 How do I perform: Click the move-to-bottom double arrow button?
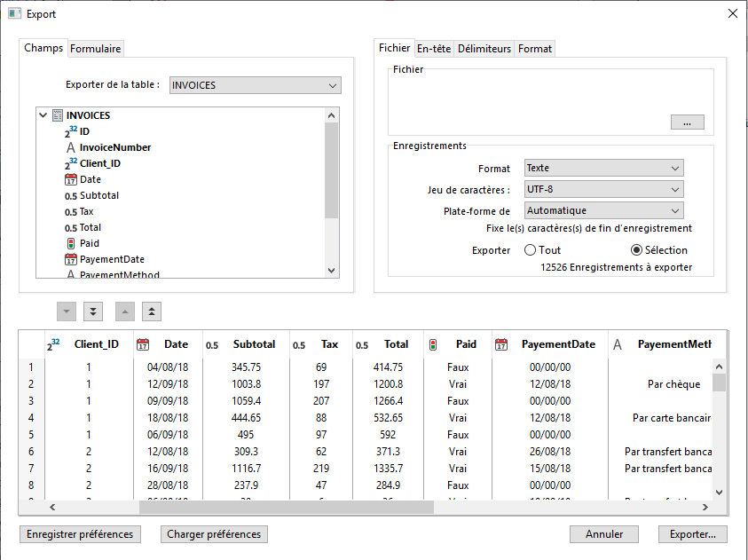coord(93,312)
